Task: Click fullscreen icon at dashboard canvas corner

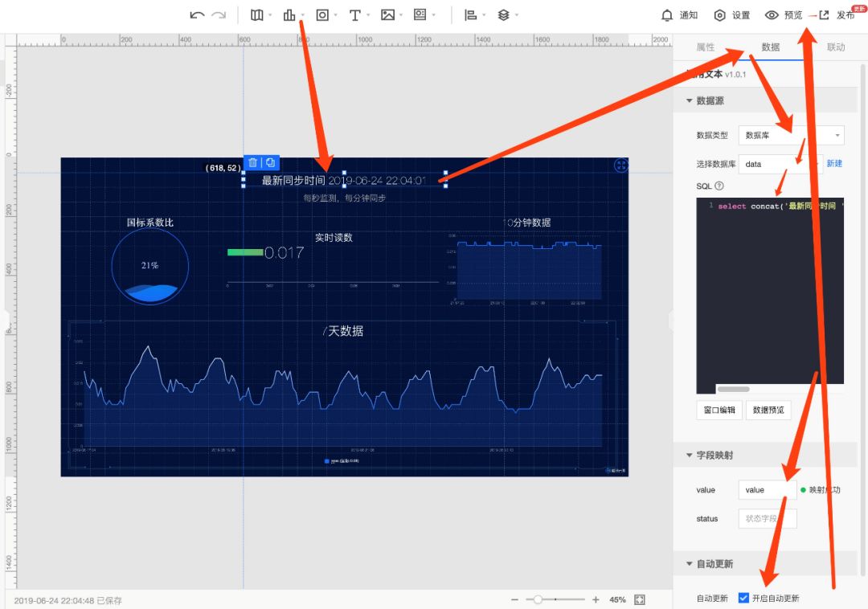Action: click(x=620, y=165)
